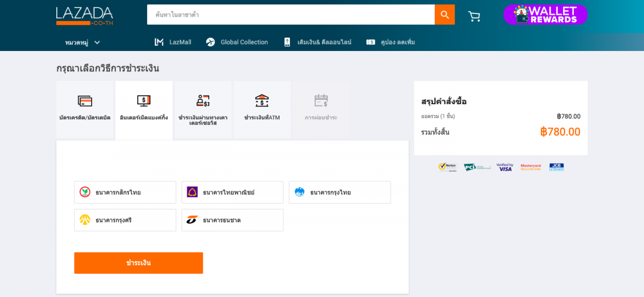Choose ธนาคารกรุงไทย bank option
Screen dimensions: 644x297
[x=340, y=192]
